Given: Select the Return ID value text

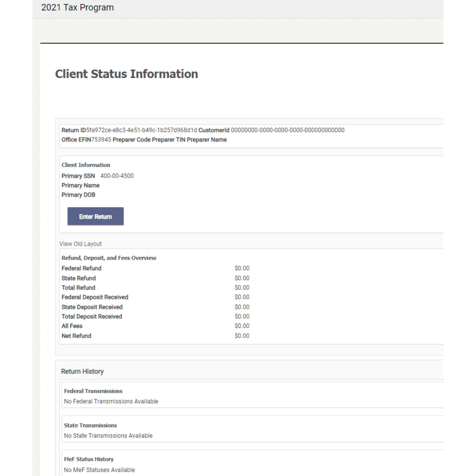Looking at the screenshot, I should [x=141, y=130].
